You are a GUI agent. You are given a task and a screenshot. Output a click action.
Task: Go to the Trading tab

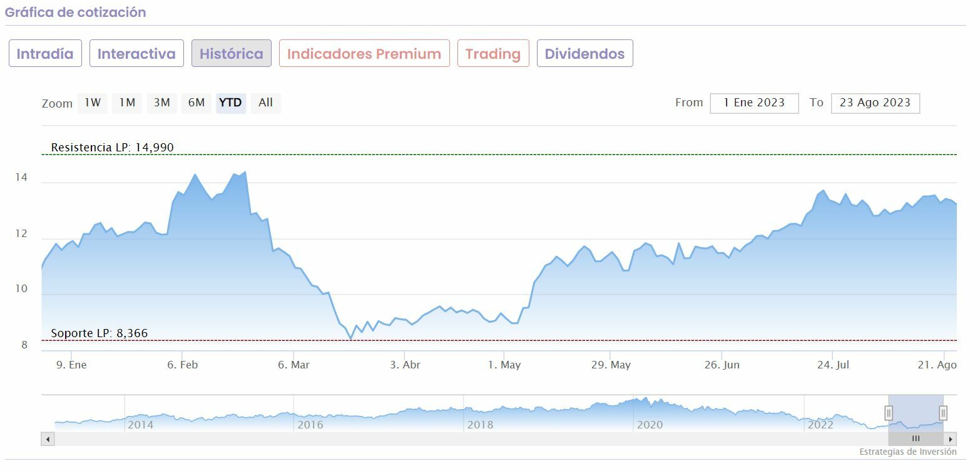pos(493,54)
